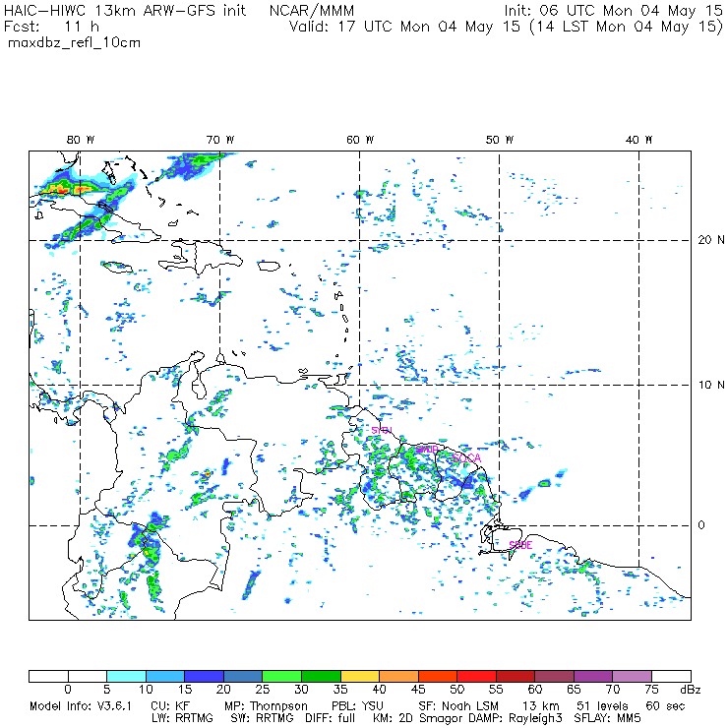Click the '80 W' longitude label
This screenshot has width=728, height=728.
(81, 140)
